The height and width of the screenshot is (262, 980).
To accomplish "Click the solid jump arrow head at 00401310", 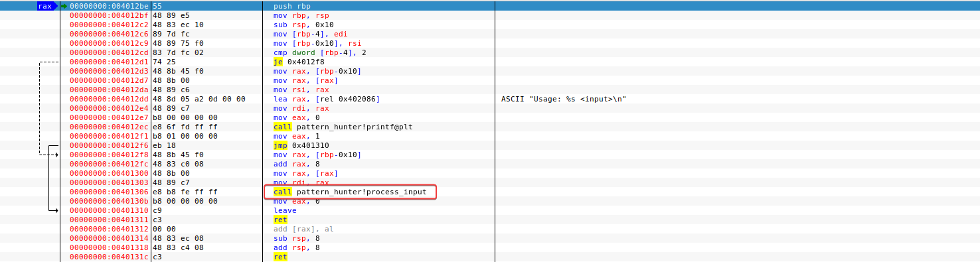I will (x=56, y=210).
